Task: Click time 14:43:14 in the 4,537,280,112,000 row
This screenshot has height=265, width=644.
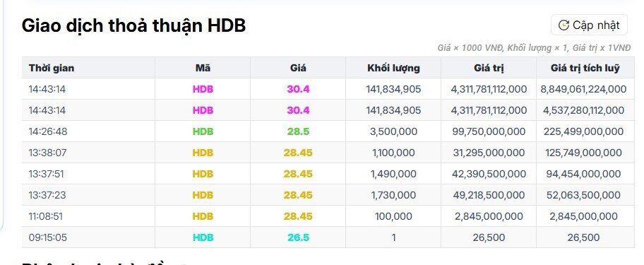Action: coord(47,110)
